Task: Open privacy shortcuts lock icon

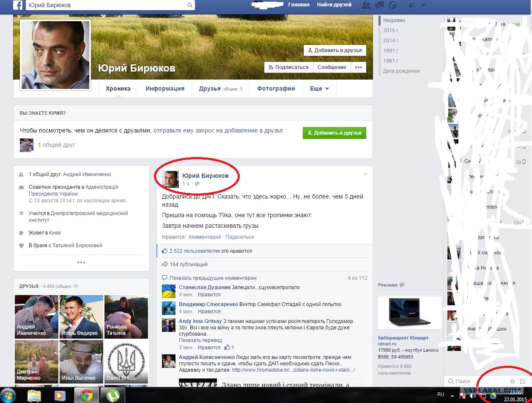Action: click(x=412, y=5)
